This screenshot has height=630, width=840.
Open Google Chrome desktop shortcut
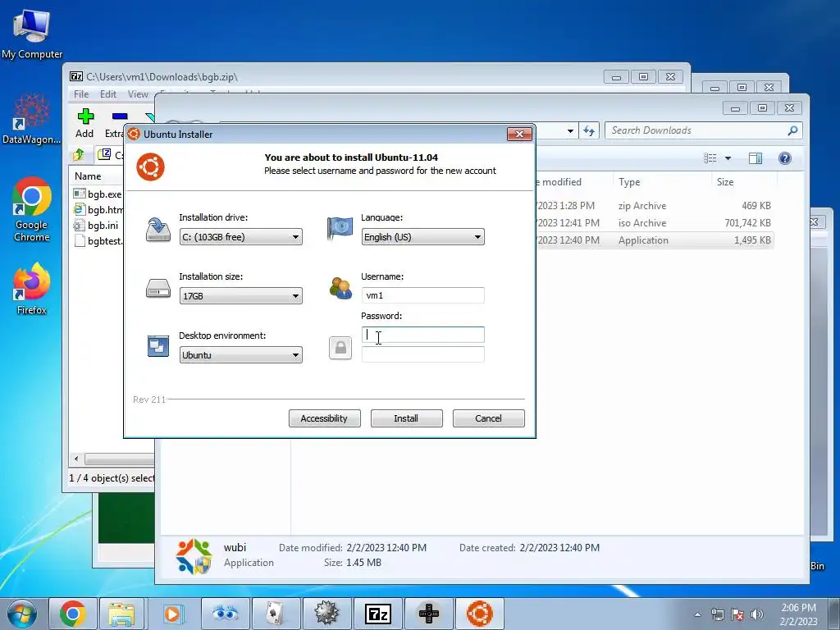tap(32, 209)
